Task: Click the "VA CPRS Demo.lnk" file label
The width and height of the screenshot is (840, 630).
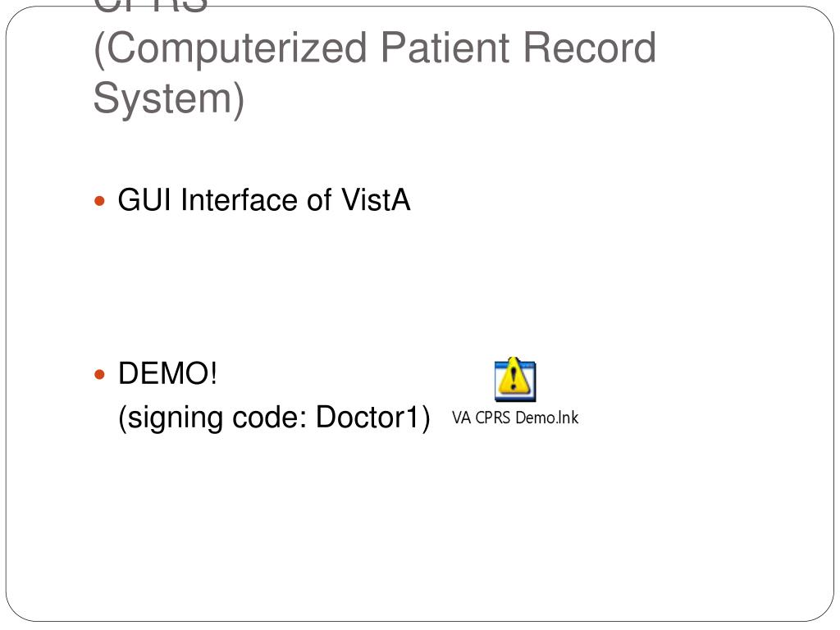Action: click(x=515, y=418)
